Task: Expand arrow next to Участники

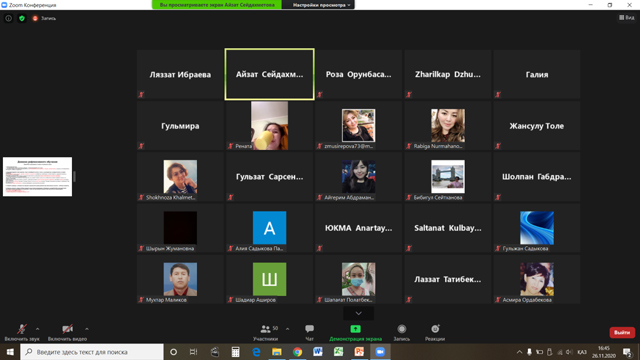Action: pos(287,329)
